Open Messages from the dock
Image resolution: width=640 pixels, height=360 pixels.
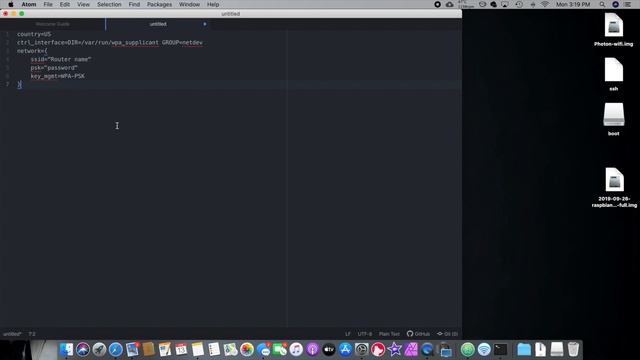264,350
